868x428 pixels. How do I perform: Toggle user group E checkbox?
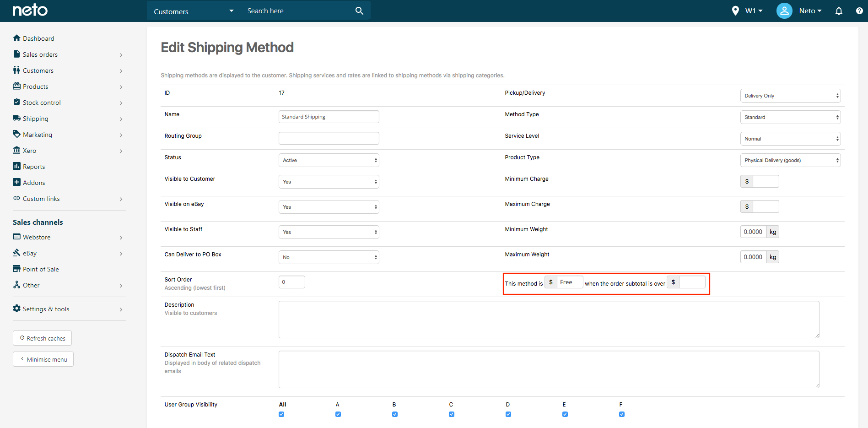click(565, 414)
